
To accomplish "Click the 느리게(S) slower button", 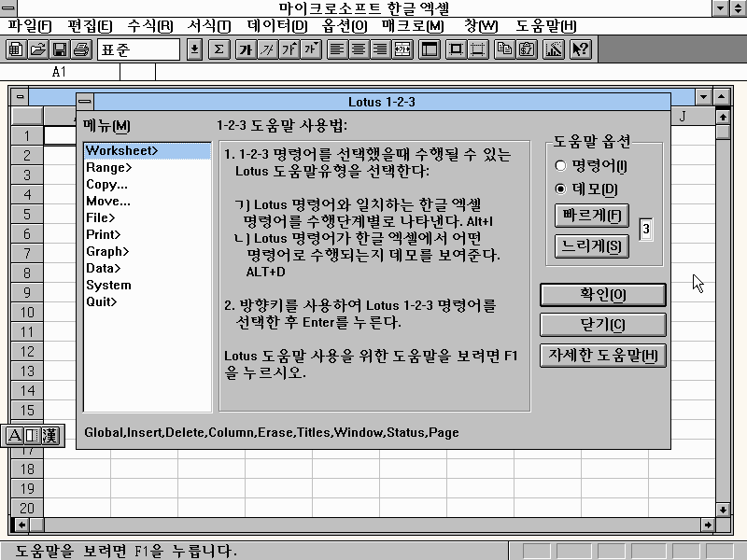I will pos(592,246).
